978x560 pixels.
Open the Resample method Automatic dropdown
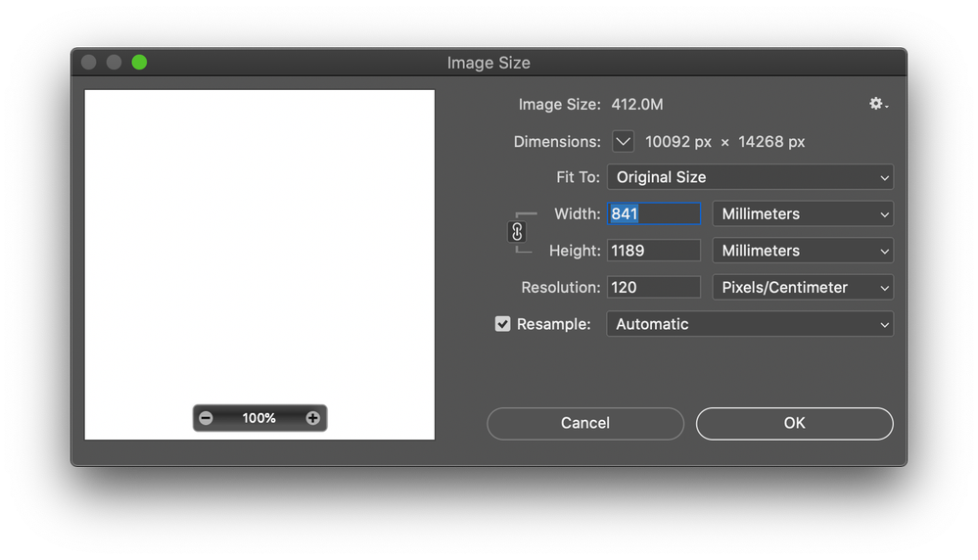pyautogui.click(x=750, y=324)
